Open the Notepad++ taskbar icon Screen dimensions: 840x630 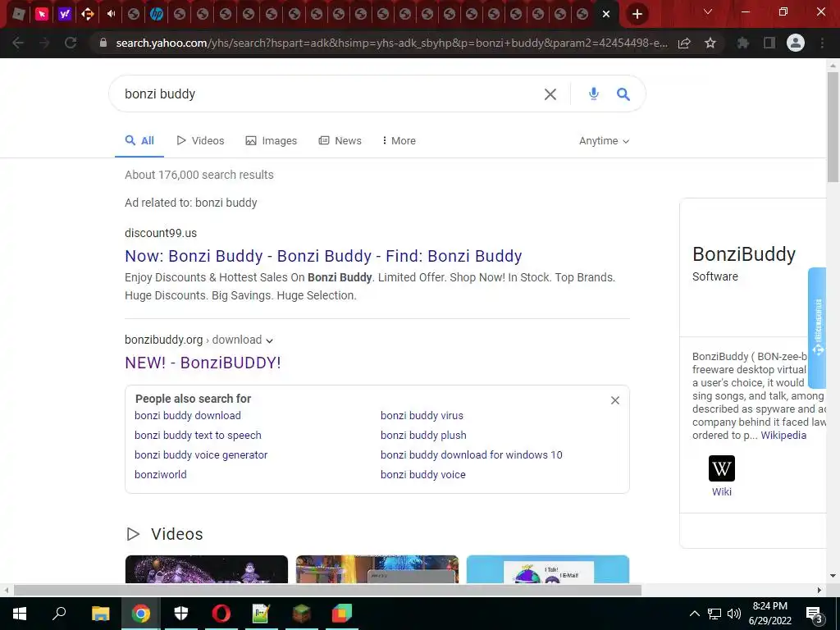pyautogui.click(x=262, y=614)
